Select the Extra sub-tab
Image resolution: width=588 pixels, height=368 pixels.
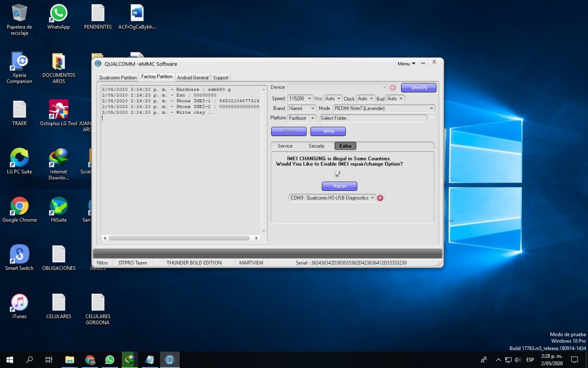click(x=345, y=146)
